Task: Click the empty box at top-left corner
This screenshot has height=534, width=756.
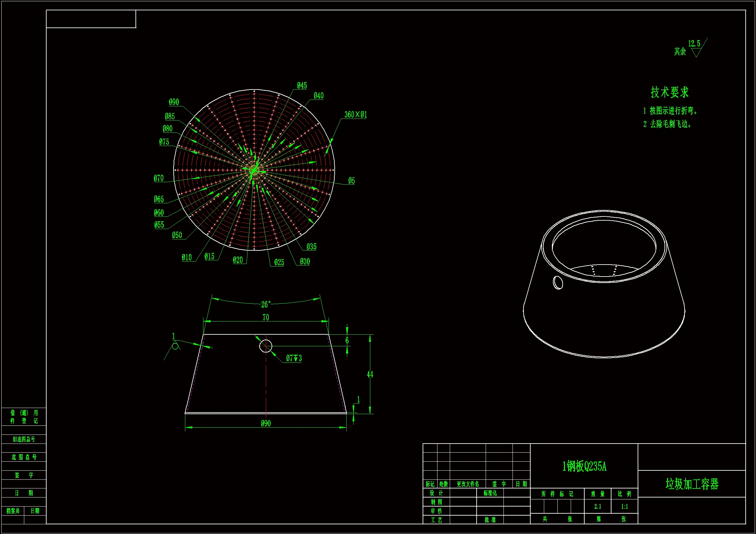Action: coord(91,19)
